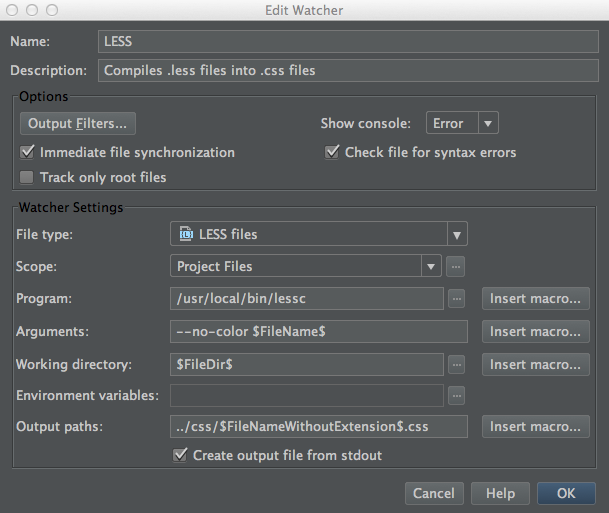
Task: Click the Program browse ellipsis button
Action: [x=456, y=299]
